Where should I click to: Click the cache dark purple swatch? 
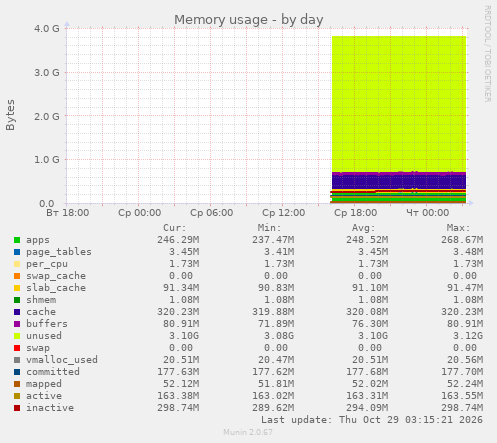[17, 312]
